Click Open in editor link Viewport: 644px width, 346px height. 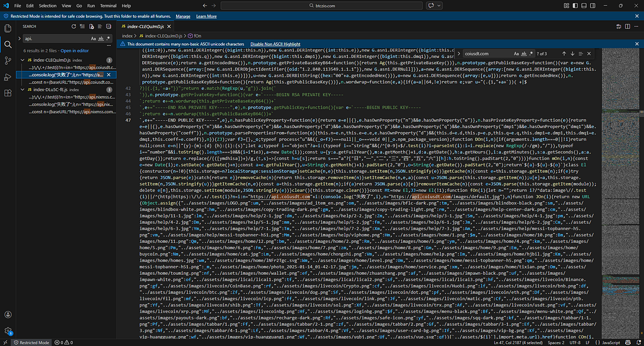pyautogui.click(x=74, y=50)
